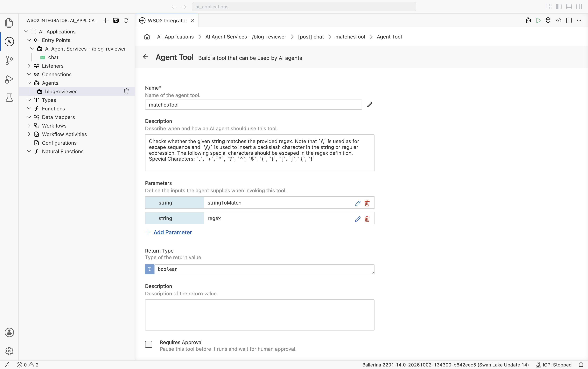Show source code view
Screen dimensions: 588x369
[x=559, y=20]
